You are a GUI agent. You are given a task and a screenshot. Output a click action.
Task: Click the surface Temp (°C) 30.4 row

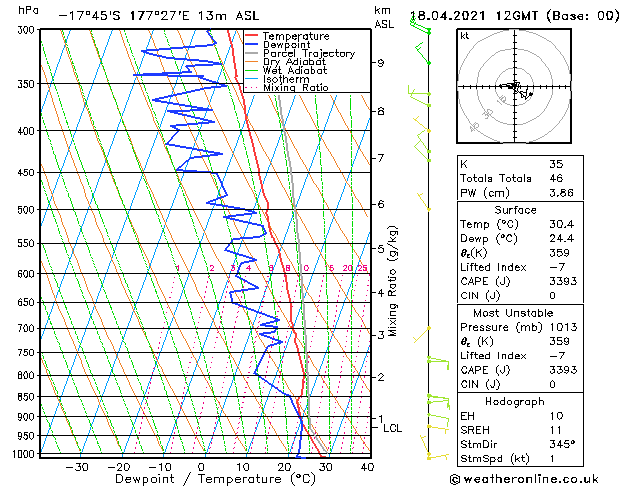pyautogui.click(x=520, y=224)
